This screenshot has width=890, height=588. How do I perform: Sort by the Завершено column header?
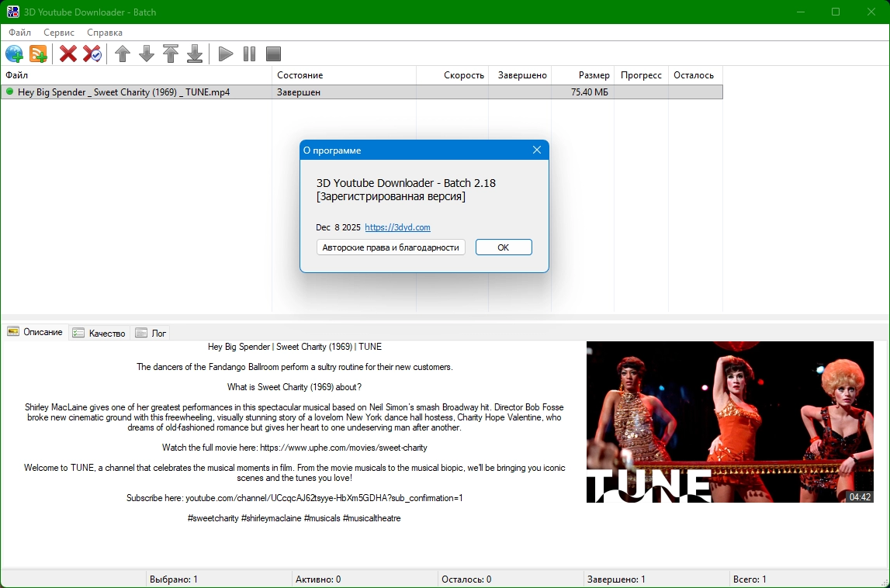coord(520,75)
